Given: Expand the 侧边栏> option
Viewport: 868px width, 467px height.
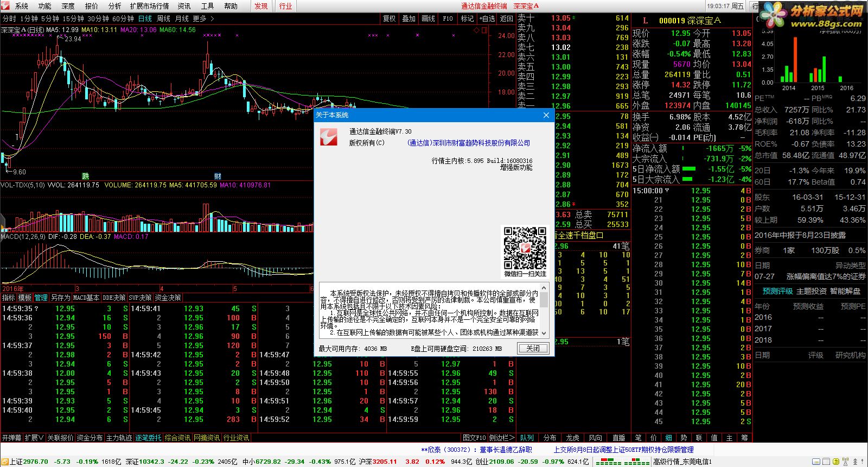Looking at the screenshot, I should (502, 438).
